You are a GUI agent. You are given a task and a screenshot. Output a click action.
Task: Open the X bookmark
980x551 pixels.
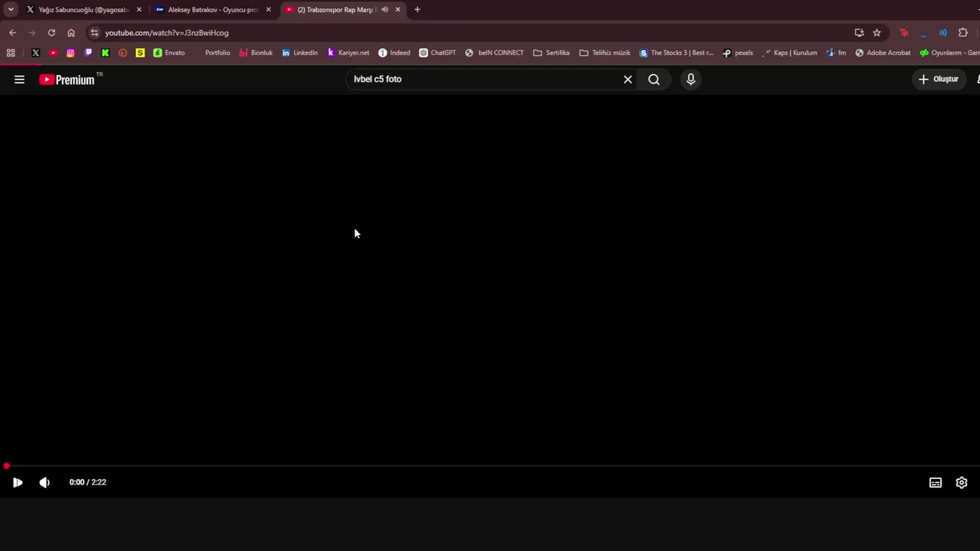point(35,53)
